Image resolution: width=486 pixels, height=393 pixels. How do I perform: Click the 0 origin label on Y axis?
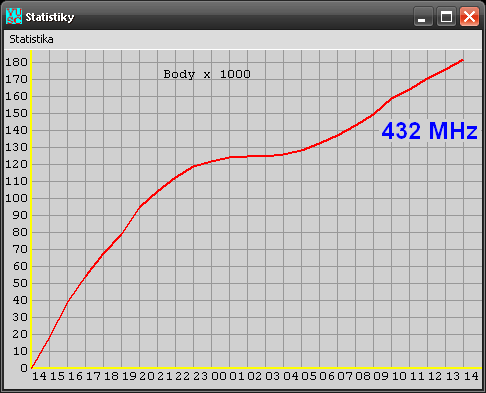[x=24, y=368]
